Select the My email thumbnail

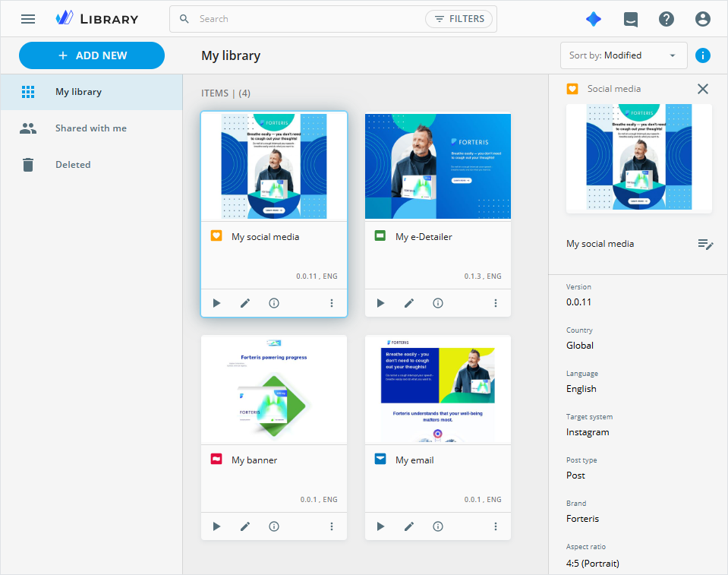click(438, 390)
